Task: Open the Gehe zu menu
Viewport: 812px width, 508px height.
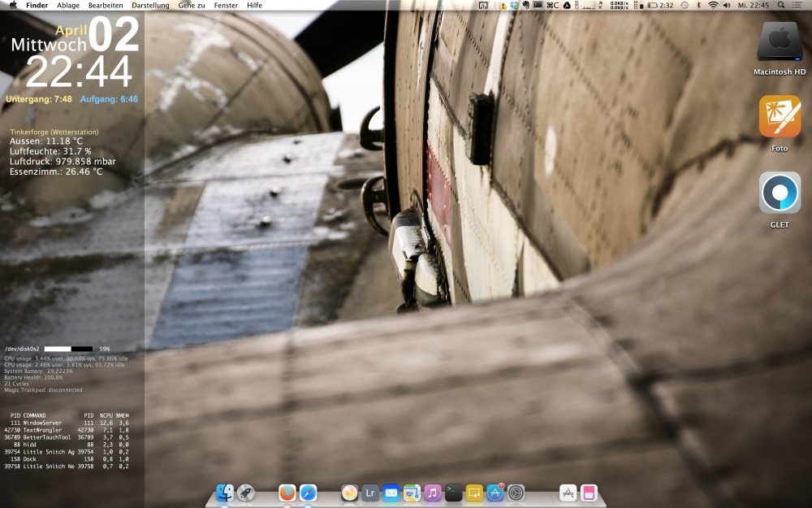Action: tap(192, 5)
